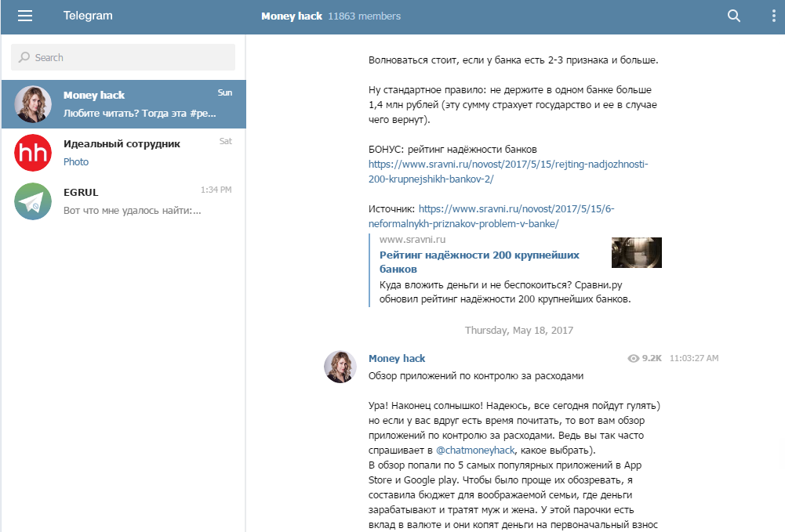The image size is (785, 532).
Task: Click Money hack avatar in chat list
Action: click(33, 104)
